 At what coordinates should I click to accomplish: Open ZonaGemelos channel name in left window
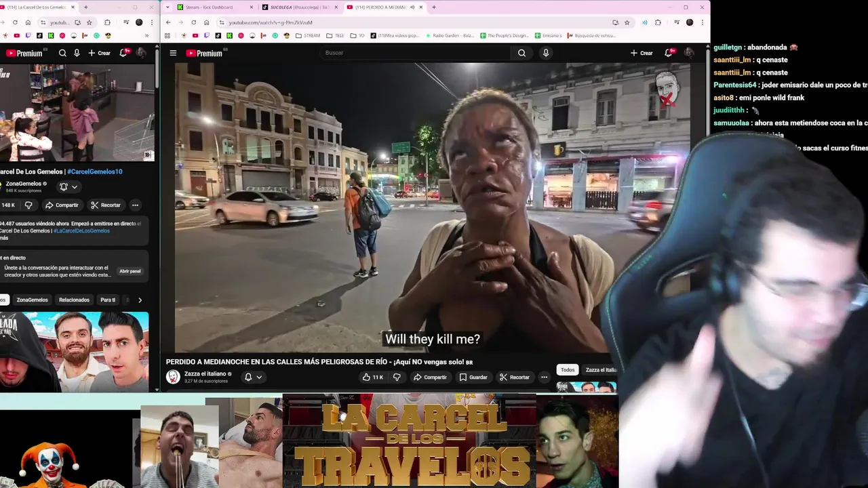click(24, 184)
